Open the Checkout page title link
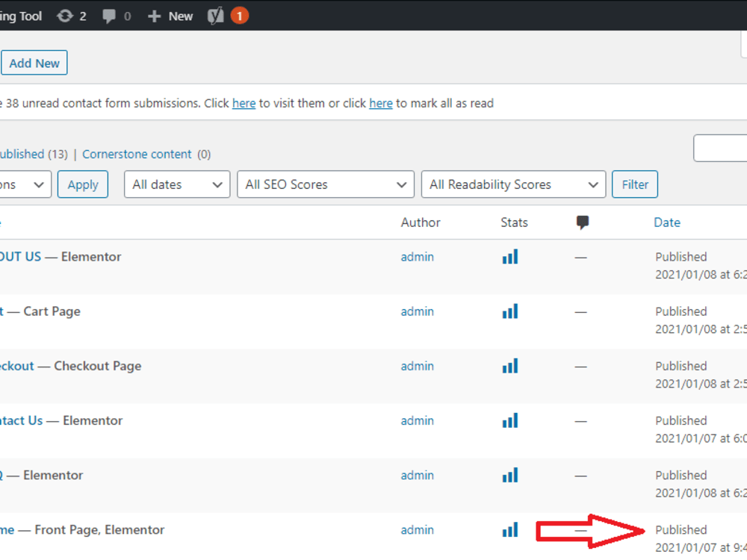 pos(17,366)
